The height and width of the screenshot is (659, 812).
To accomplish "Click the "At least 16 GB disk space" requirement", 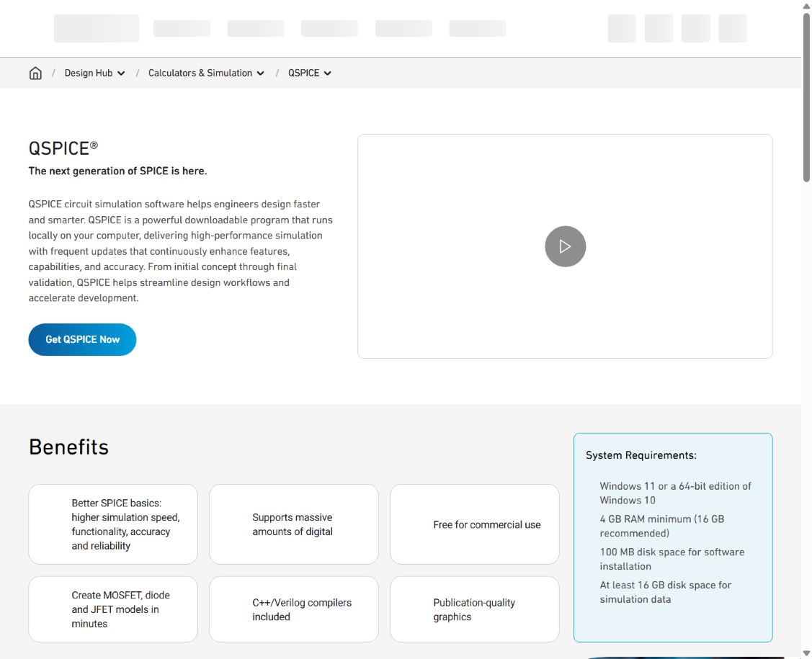I will pyautogui.click(x=666, y=592).
